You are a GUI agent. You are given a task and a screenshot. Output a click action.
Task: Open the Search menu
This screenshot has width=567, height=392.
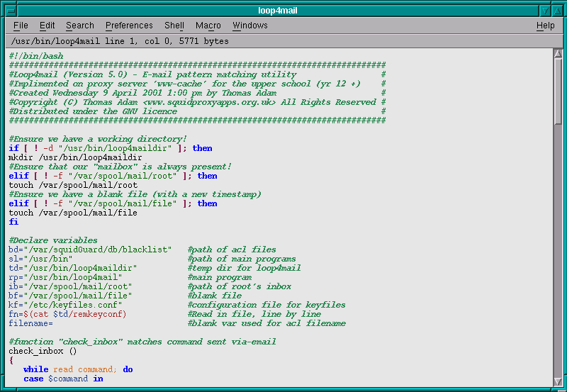pyautogui.click(x=80, y=26)
